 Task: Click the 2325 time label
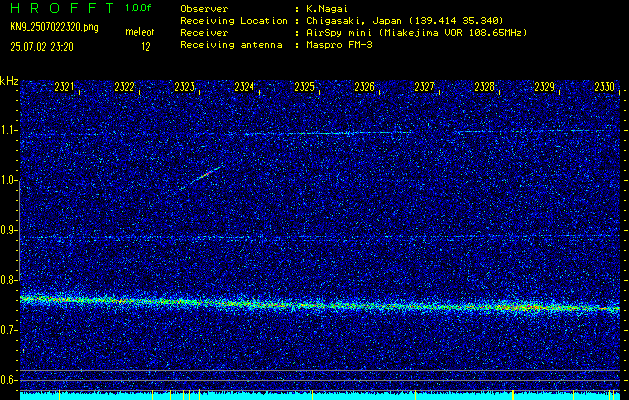pos(304,87)
